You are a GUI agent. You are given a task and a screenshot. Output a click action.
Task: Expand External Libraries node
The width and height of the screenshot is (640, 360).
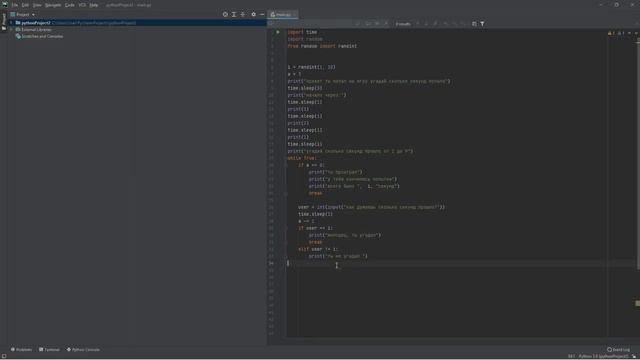point(11,29)
